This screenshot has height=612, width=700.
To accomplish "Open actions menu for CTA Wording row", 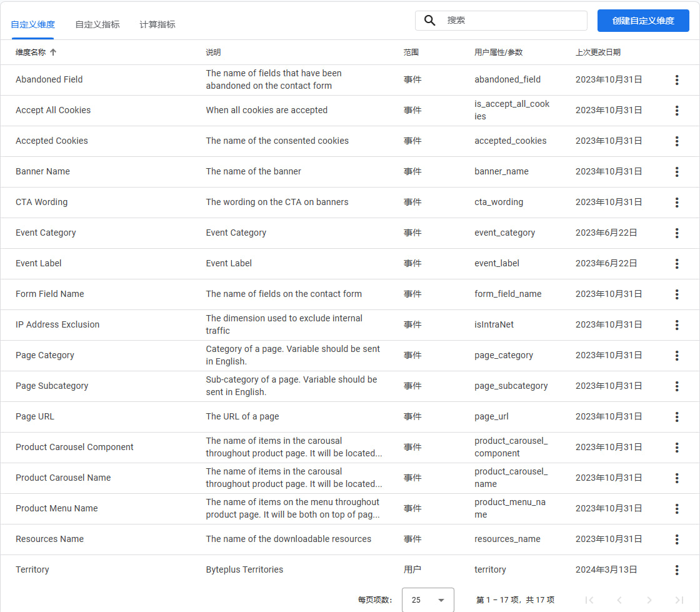I will click(x=676, y=203).
